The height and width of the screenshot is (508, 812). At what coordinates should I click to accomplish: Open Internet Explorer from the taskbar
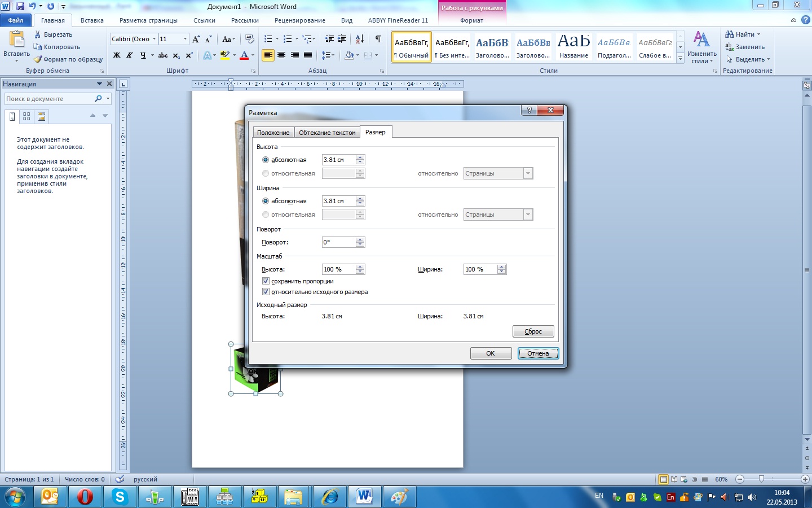[x=330, y=497]
